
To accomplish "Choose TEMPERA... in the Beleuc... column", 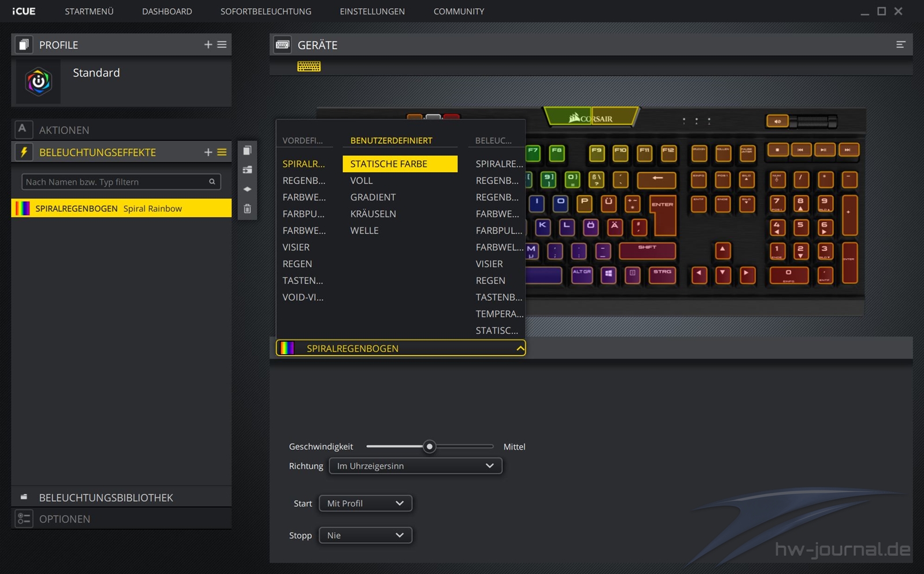I will [499, 314].
